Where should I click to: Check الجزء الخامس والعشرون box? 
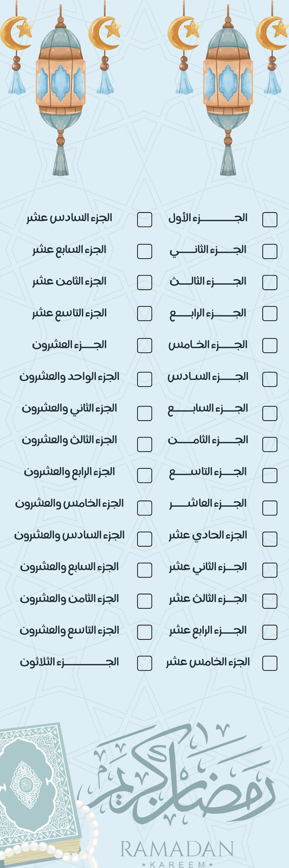(144, 508)
